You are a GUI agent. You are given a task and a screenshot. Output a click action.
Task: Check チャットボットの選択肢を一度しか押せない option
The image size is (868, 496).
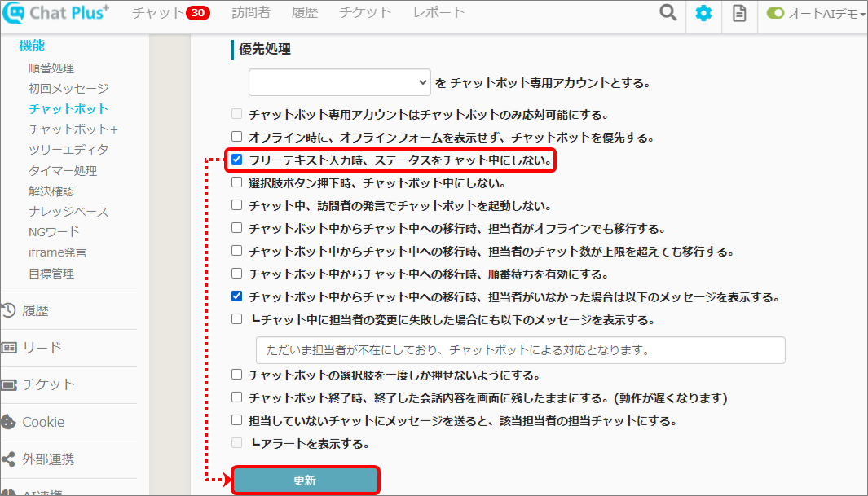point(237,375)
